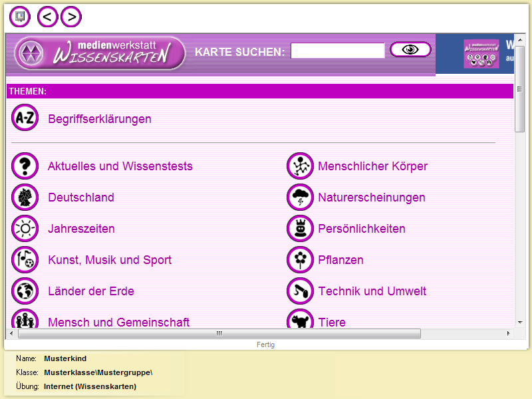Click the horizontal scrollbar thumb
The image size is (532, 399).
(x=219, y=334)
